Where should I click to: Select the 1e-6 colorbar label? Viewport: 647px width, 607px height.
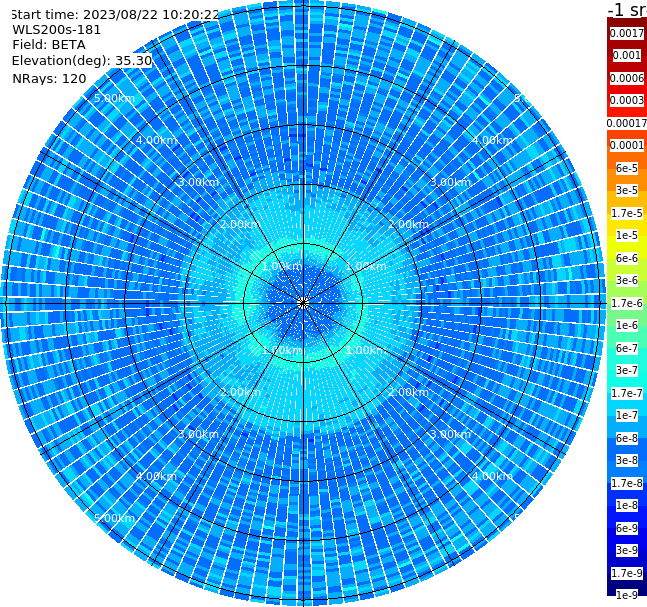(627, 325)
